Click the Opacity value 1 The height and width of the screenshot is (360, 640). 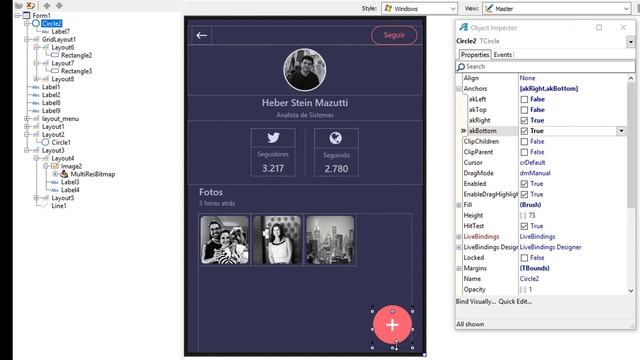point(530,289)
